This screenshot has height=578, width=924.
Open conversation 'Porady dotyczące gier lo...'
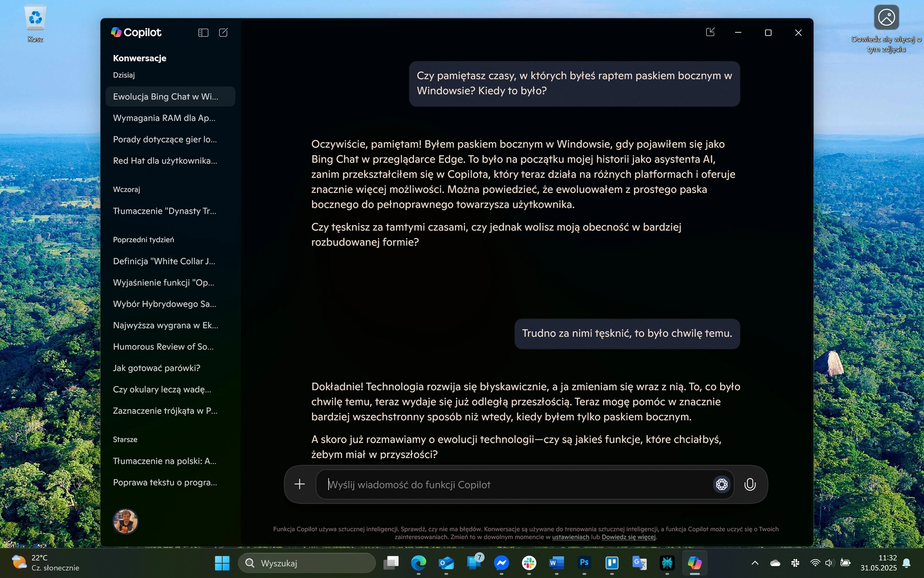[x=170, y=139]
